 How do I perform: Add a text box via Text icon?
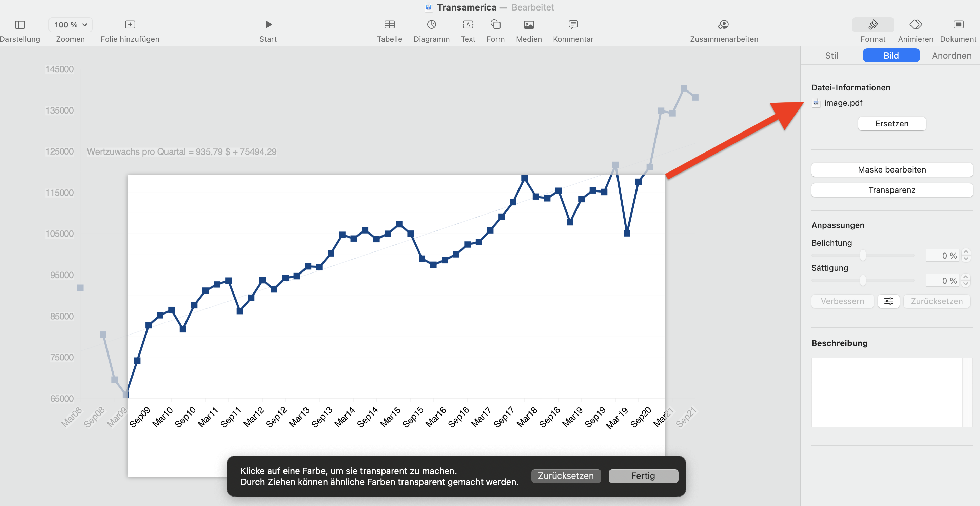468,25
